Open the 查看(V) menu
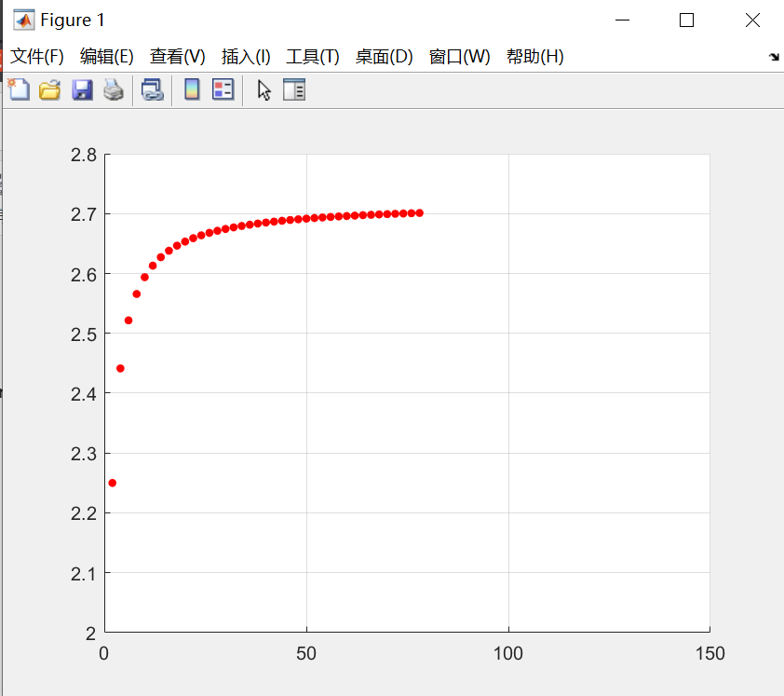The image size is (784, 696). [176, 57]
